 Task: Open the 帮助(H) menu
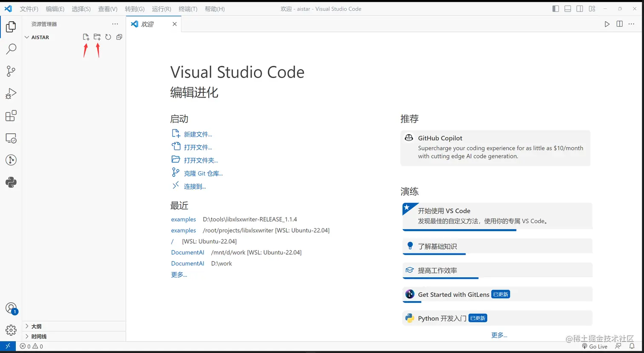(x=215, y=9)
